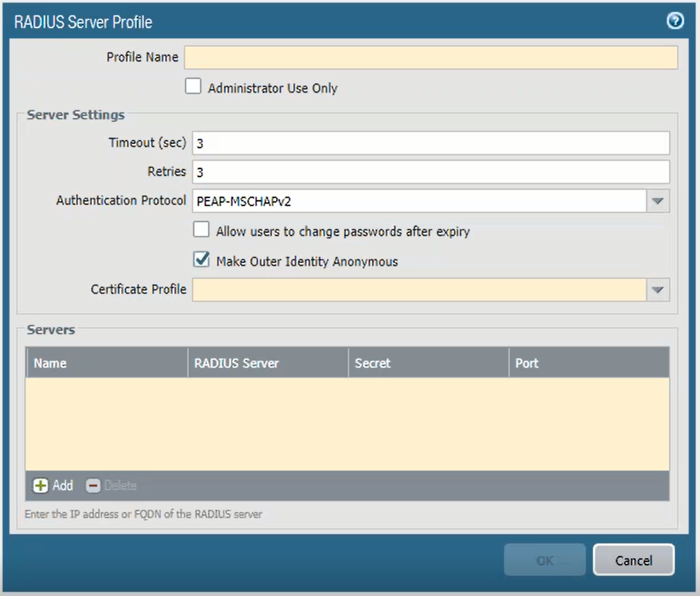The width and height of the screenshot is (700, 596).
Task: Select the Timeout (sec) field
Action: pyautogui.click(x=430, y=143)
